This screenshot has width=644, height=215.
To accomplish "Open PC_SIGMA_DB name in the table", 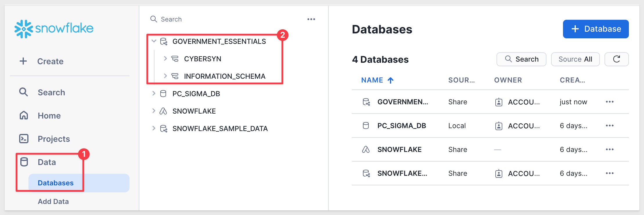I will click(402, 126).
